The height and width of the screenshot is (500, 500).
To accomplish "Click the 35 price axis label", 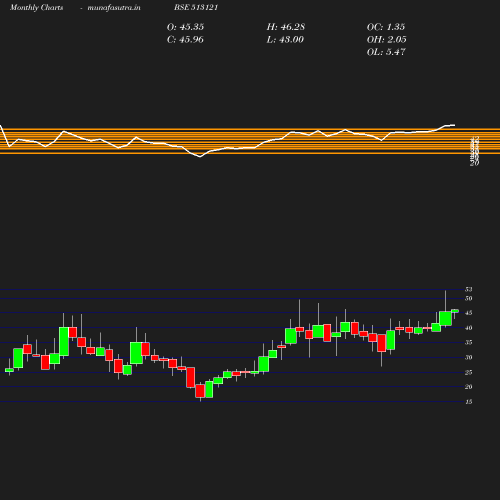I will (x=469, y=343).
